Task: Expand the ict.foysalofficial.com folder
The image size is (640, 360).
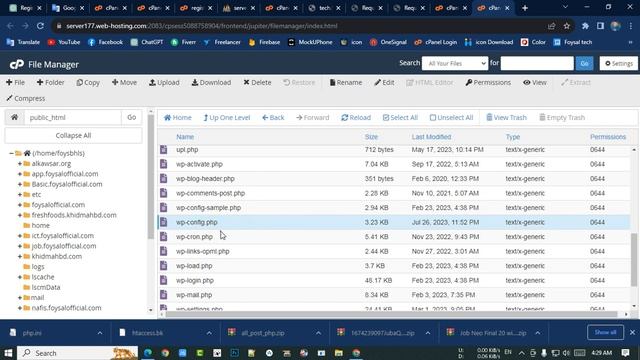Action: tap(20, 236)
